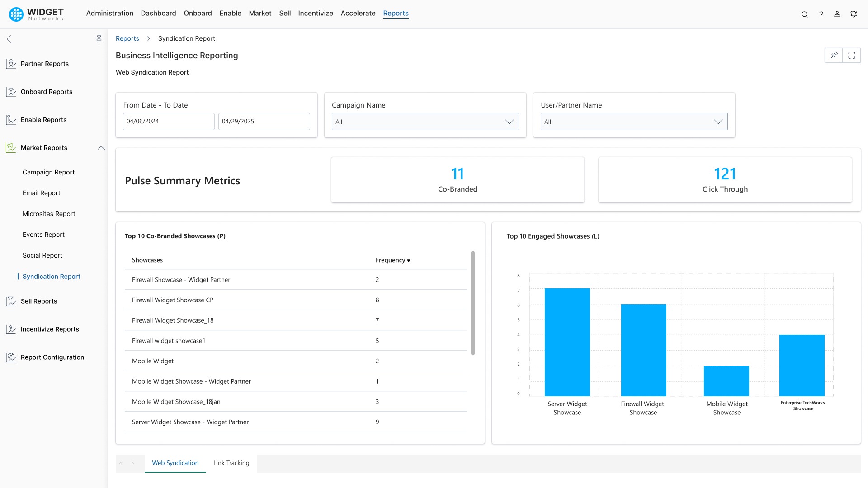Screen dimensions: 868x488
Task: Open the Email Report page
Action: coord(41,193)
